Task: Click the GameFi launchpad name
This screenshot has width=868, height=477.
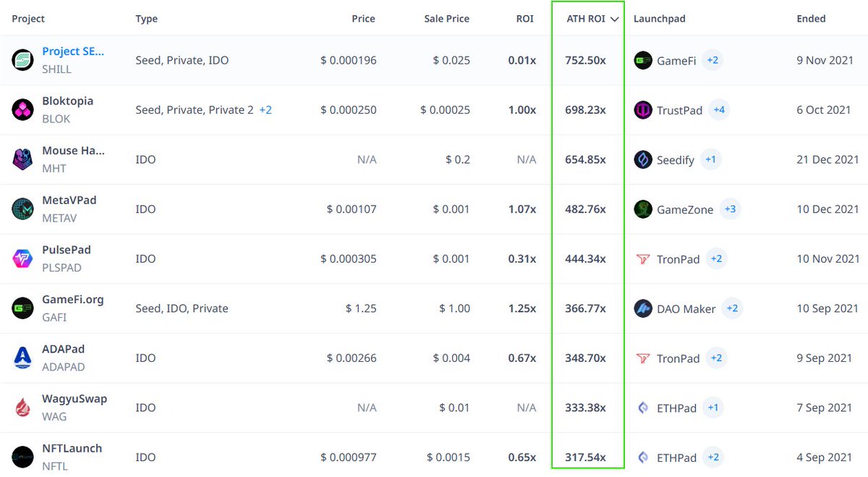Action: click(x=676, y=61)
